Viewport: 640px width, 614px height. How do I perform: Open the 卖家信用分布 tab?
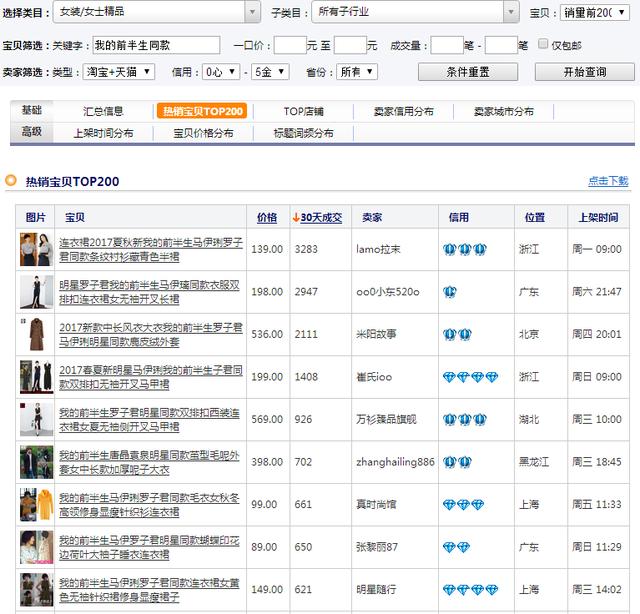point(403,111)
